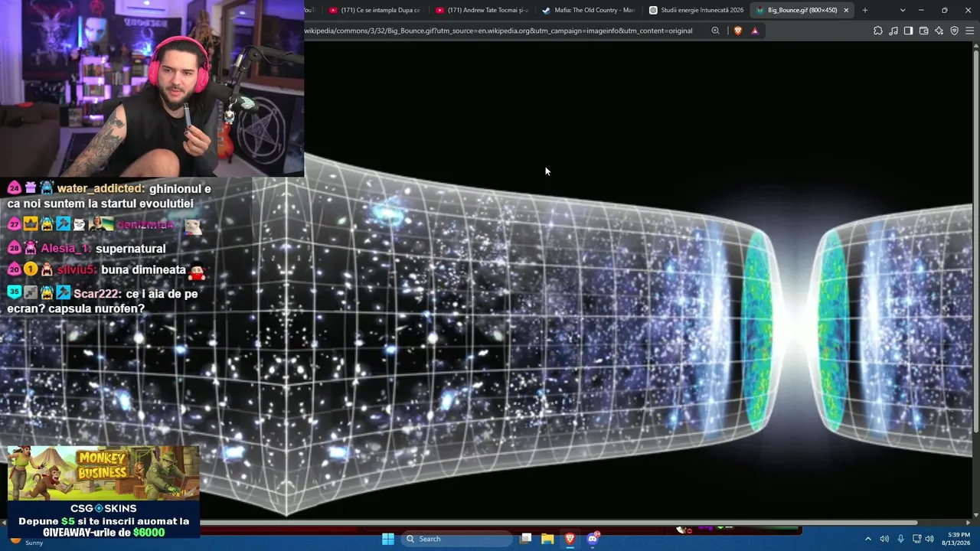Open the Brave Wallet icon
980x551 pixels.
click(923, 31)
